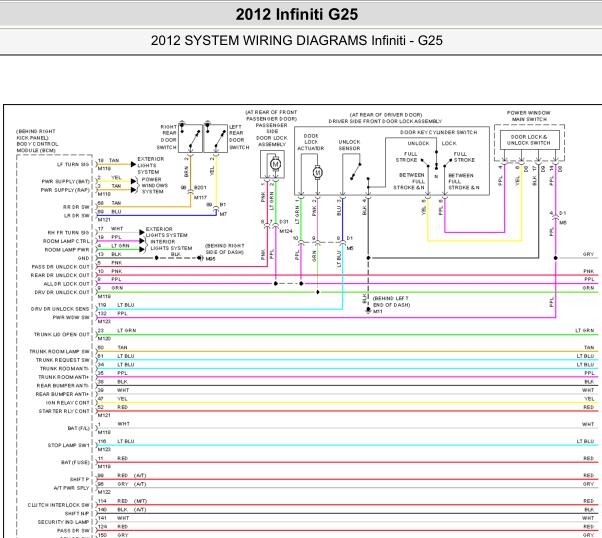Click the "REAR BUMPER ANT+" label
Image resolution: width=602 pixels, height=538 pixels.
click(62, 394)
